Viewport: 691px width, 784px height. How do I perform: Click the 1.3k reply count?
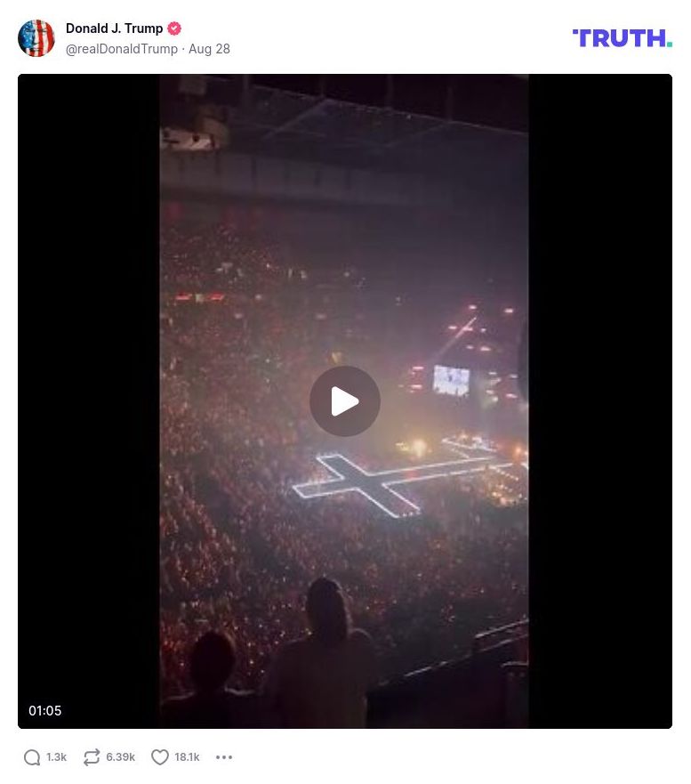click(x=56, y=757)
